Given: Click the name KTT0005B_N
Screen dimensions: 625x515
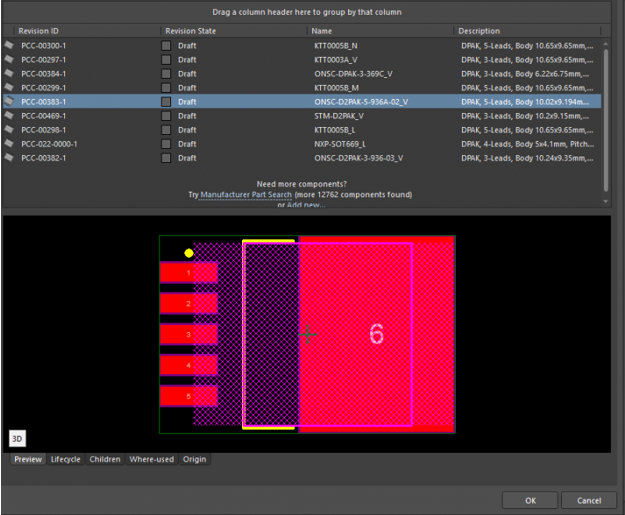Looking at the screenshot, I should 336,45.
